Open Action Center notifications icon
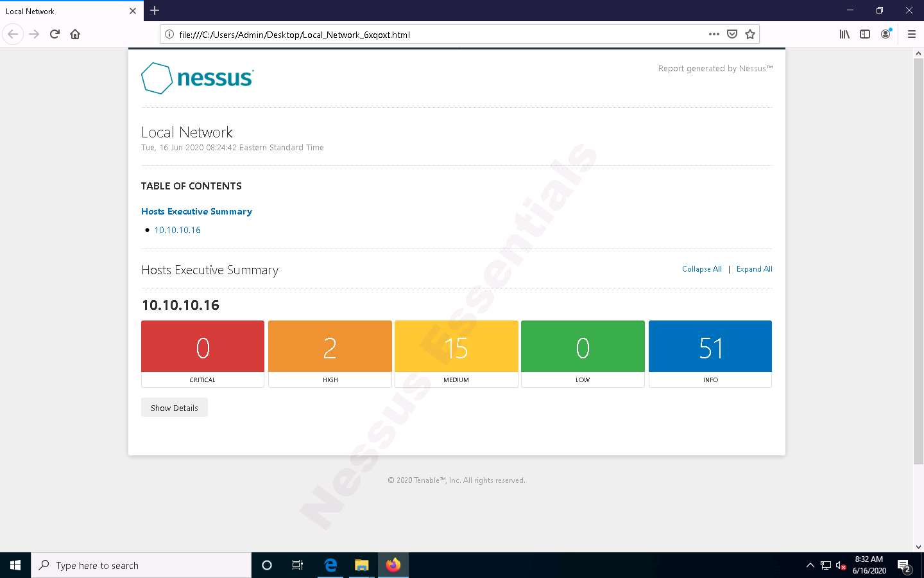This screenshot has width=924, height=578. click(x=905, y=566)
